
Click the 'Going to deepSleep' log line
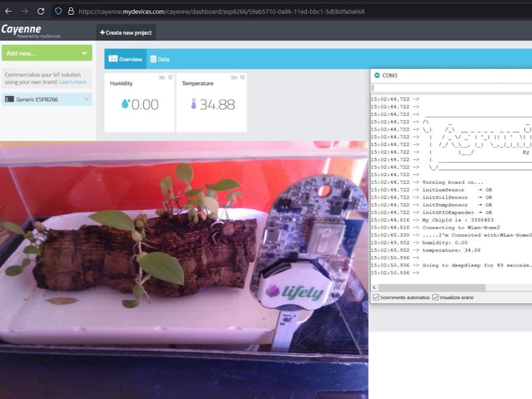[x=476, y=265]
